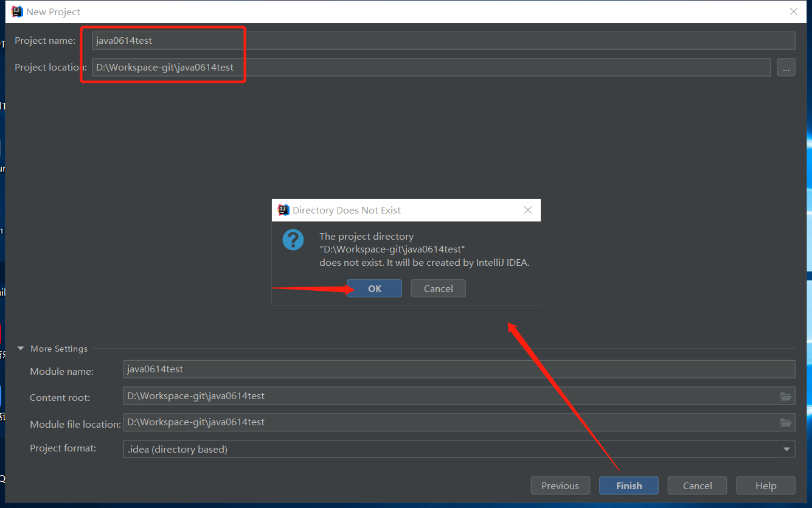The width and height of the screenshot is (812, 508).
Task: Open Help for New Project
Action: pyautogui.click(x=765, y=485)
